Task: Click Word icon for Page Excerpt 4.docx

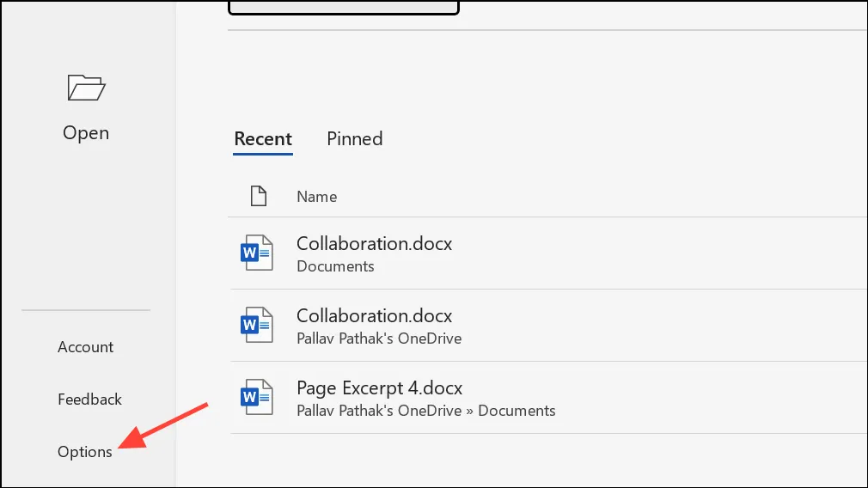Action: tap(257, 397)
